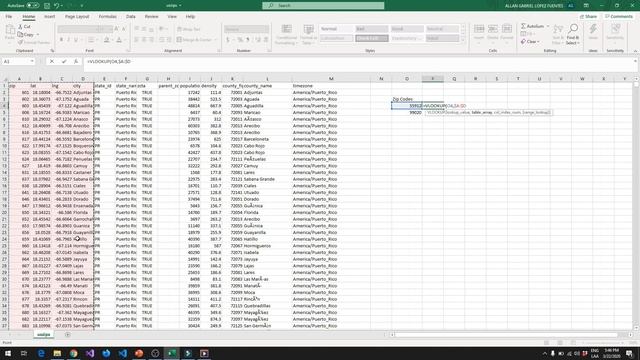Select the uszips sheet tab
The height and width of the screenshot is (360, 640).
[x=44, y=335]
